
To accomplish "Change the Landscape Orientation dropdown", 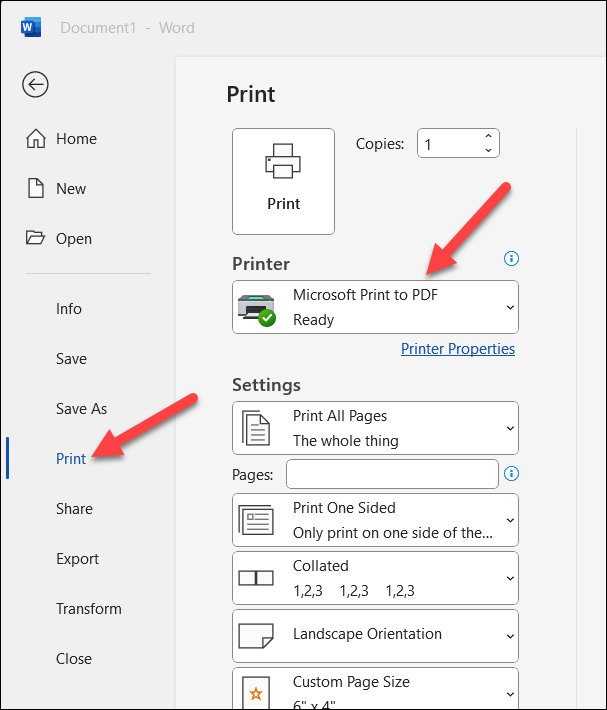I will [375, 635].
